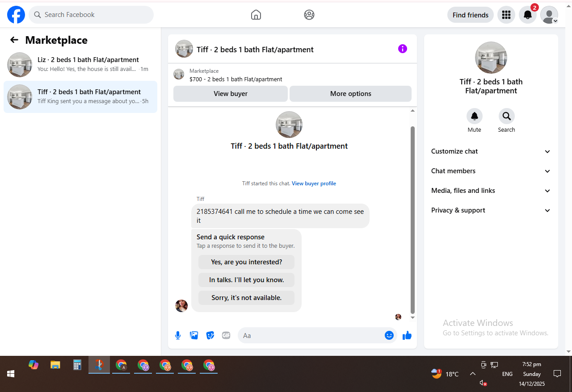Viewport: 572px width, 392px height.
Task: Open the Windows notification center icon
Action: (557, 374)
